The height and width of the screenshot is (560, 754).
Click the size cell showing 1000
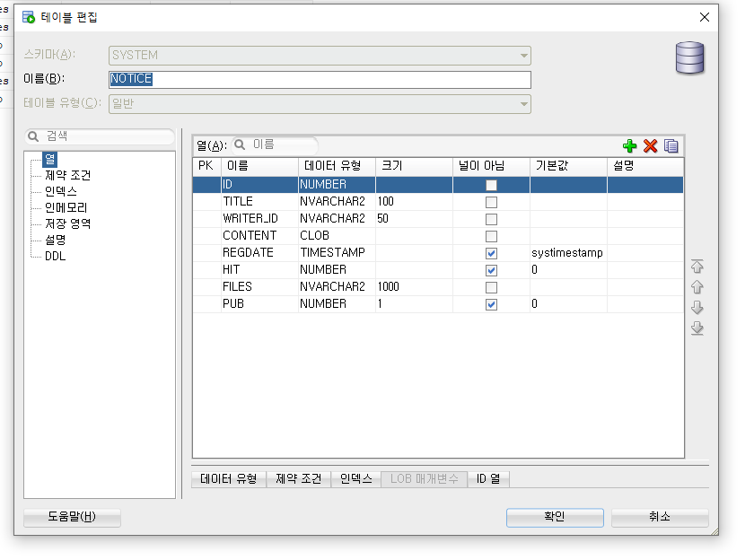[x=414, y=287]
